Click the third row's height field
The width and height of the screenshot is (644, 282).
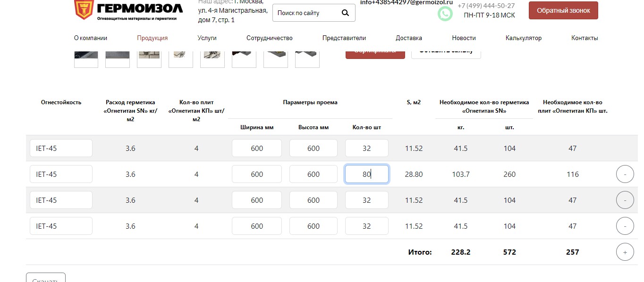(314, 200)
